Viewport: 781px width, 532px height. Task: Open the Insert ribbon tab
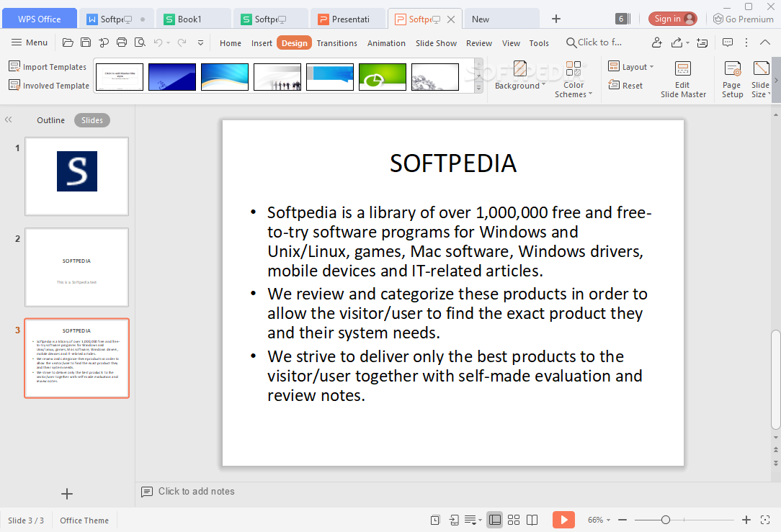pos(262,43)
